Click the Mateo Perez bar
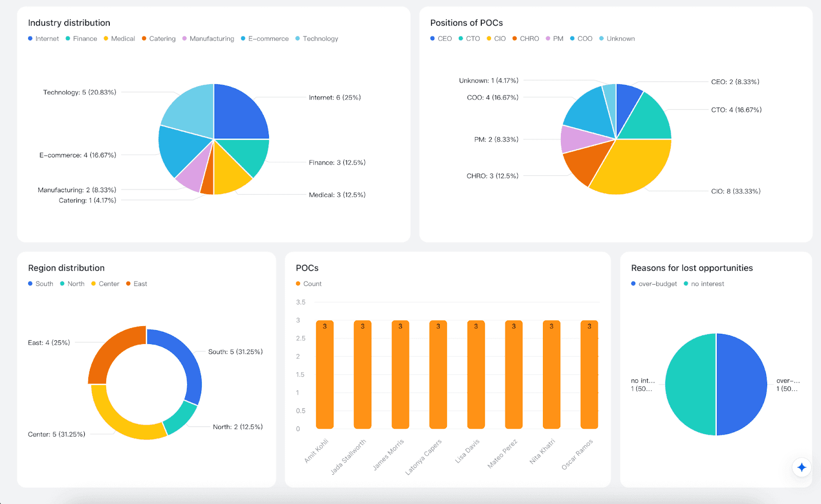The height and width of the screenshot is (504, 821). [514, 374]
